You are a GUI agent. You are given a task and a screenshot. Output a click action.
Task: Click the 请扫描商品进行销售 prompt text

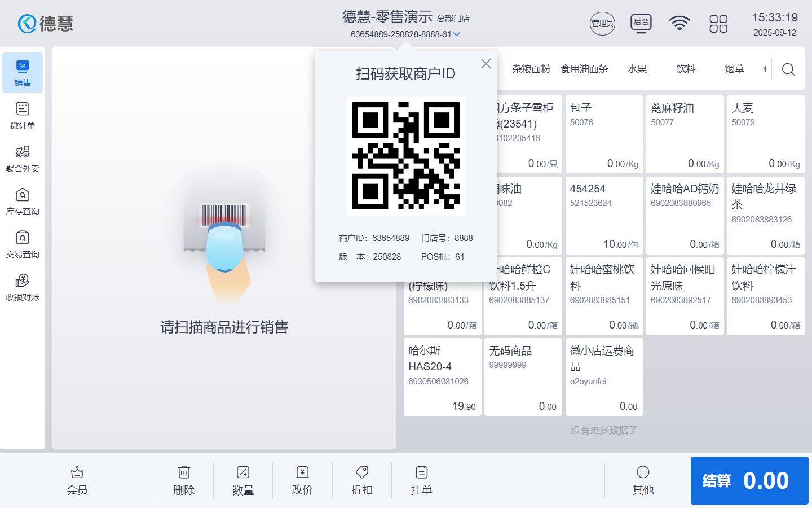coord(224,327)
